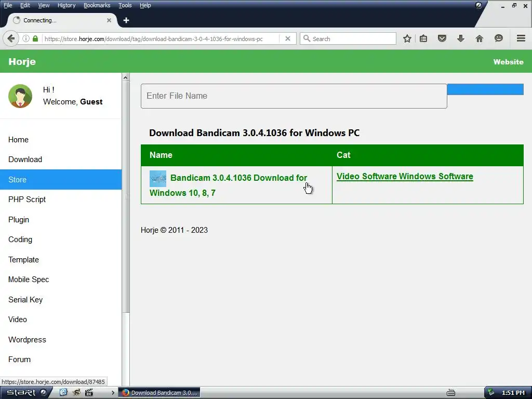Click the Enter File Name field
The width and height of the screenshot is (532, 399).
[x=294, y=96]
